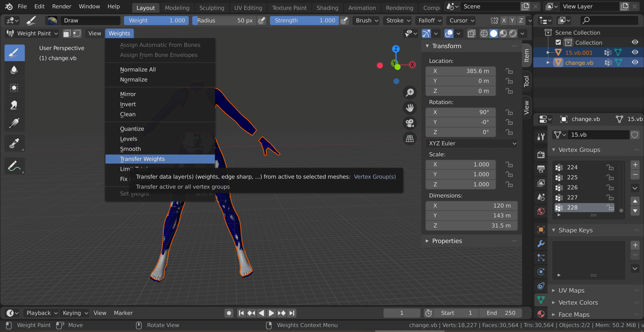Open the Tool properties tab icon
Viewport: 644px width, 332px height.
point(541,136)
